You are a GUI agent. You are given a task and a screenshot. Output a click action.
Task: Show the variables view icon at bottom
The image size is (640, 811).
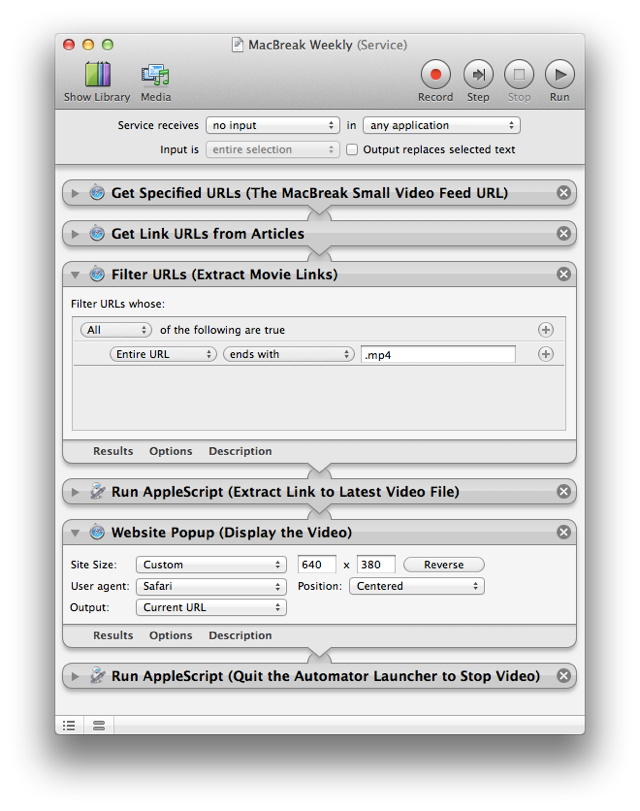pyautogui.click(x=98, y=725)
